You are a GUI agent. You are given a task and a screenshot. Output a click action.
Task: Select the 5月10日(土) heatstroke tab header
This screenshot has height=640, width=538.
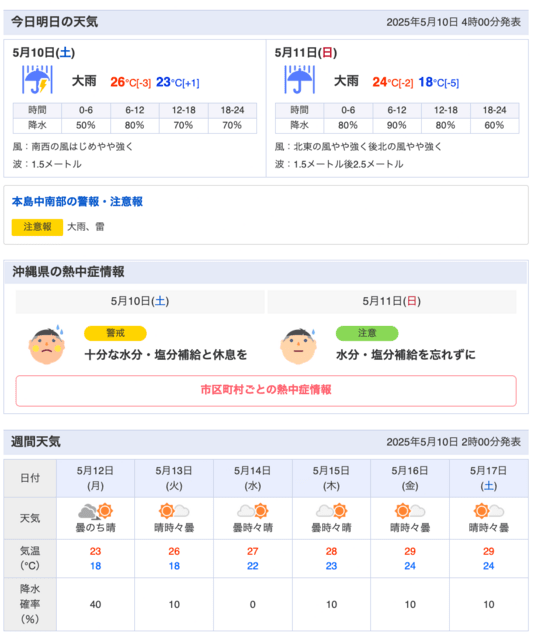pyautogui.click(x=140, y=302)
